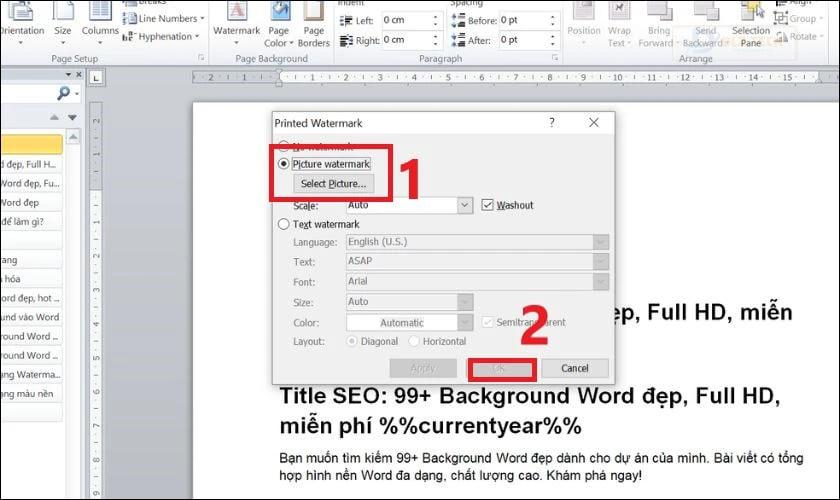840x500 pixels.
Task: Jump to next heading in navigation pane
Action: point(72,117)
